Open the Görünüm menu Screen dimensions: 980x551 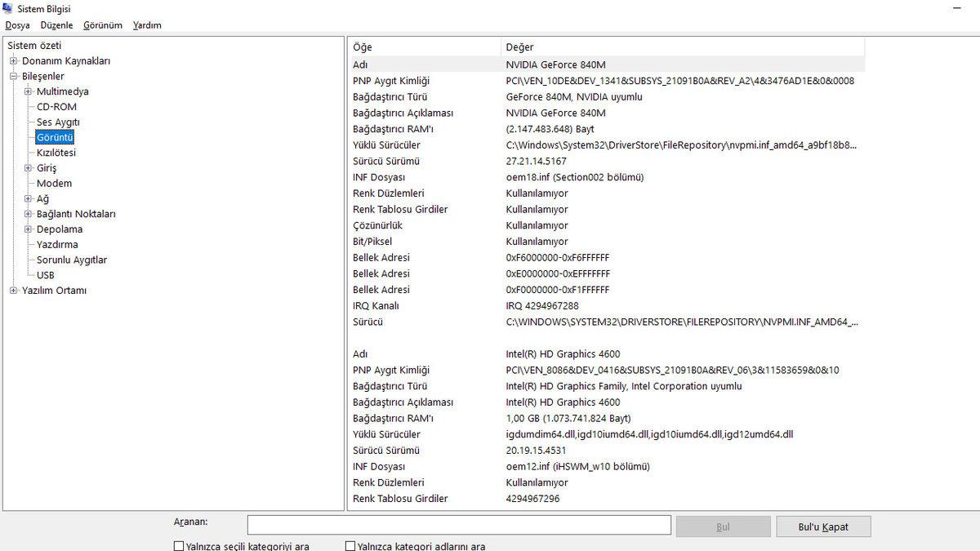102,25
